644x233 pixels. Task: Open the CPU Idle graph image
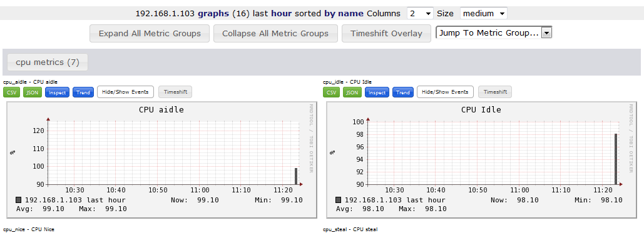[x=481, y=160]
